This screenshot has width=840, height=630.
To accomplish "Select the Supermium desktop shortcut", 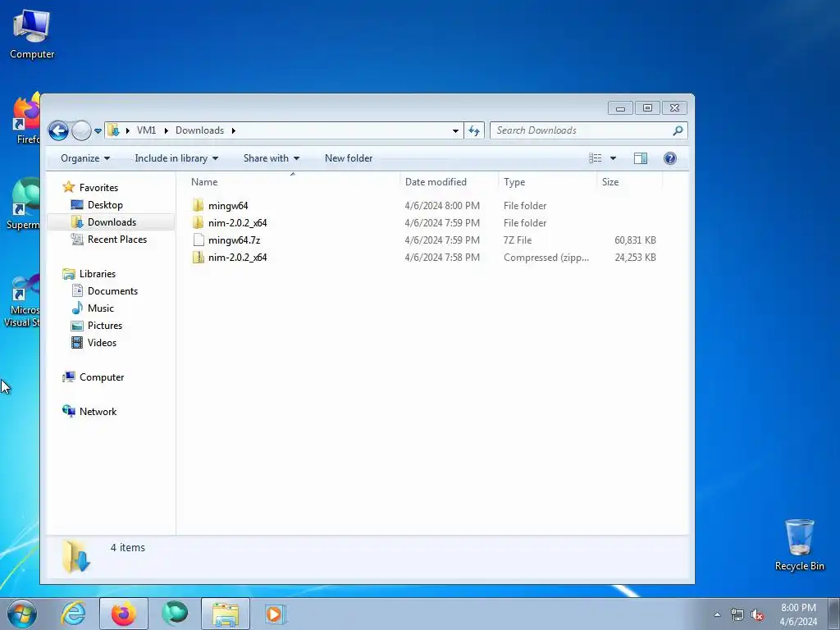I will pyautogui.click(x=23, y=204).
